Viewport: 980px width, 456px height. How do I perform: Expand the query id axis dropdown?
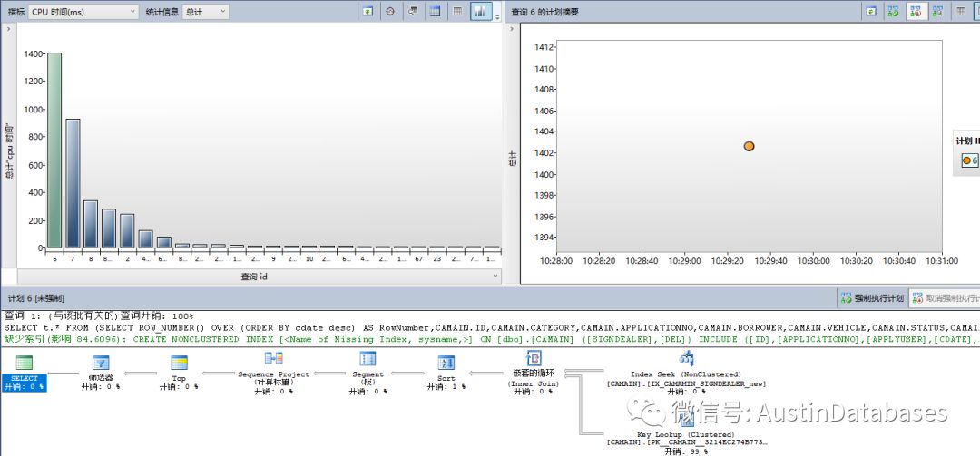[x=495, y=276]
